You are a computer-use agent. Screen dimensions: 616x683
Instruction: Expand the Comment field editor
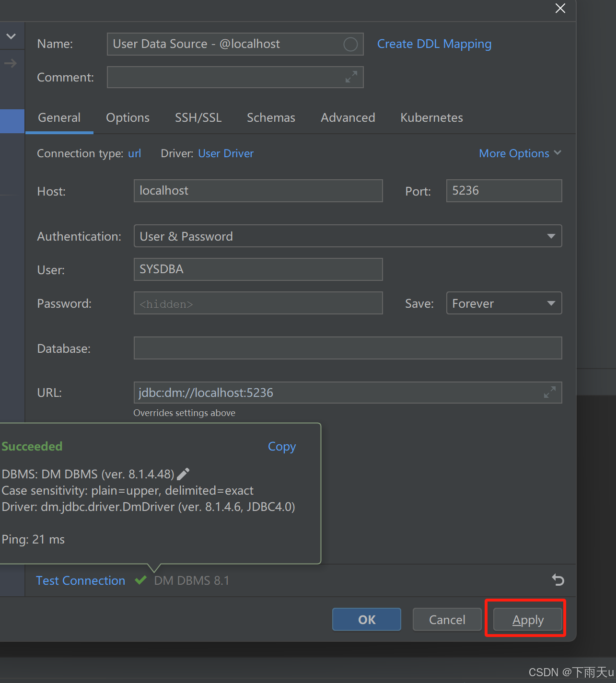tap(351, 77)
